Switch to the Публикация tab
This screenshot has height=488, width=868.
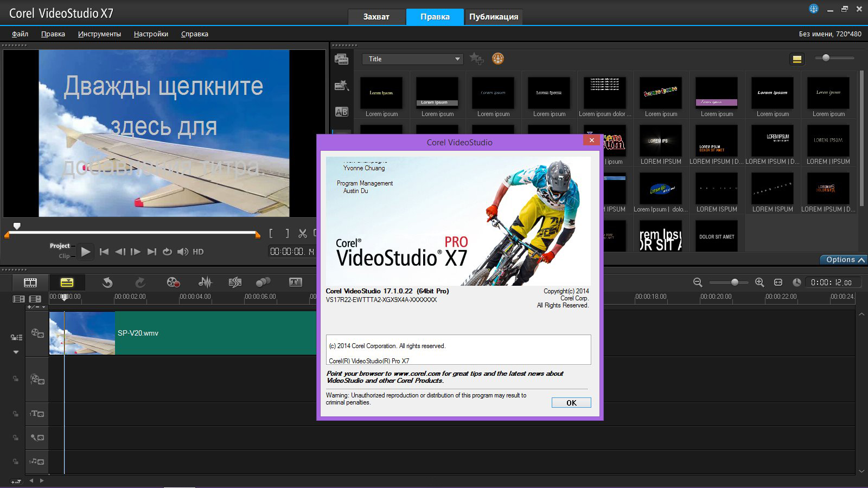click(x=493, y=17)
